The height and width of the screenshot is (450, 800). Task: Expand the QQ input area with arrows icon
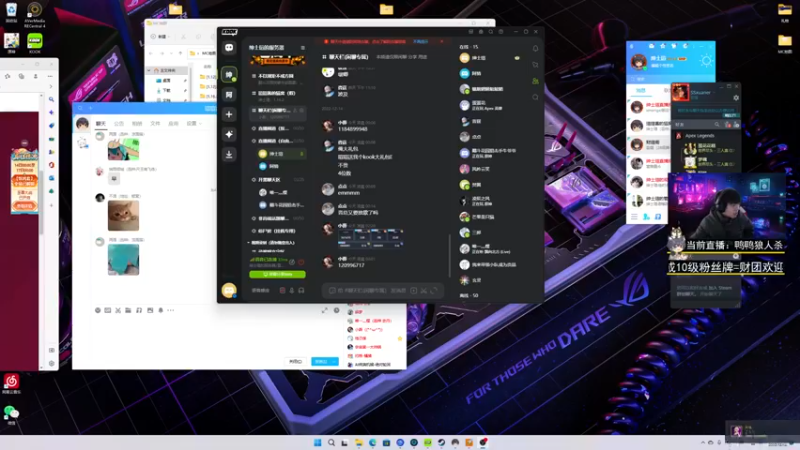324,310
